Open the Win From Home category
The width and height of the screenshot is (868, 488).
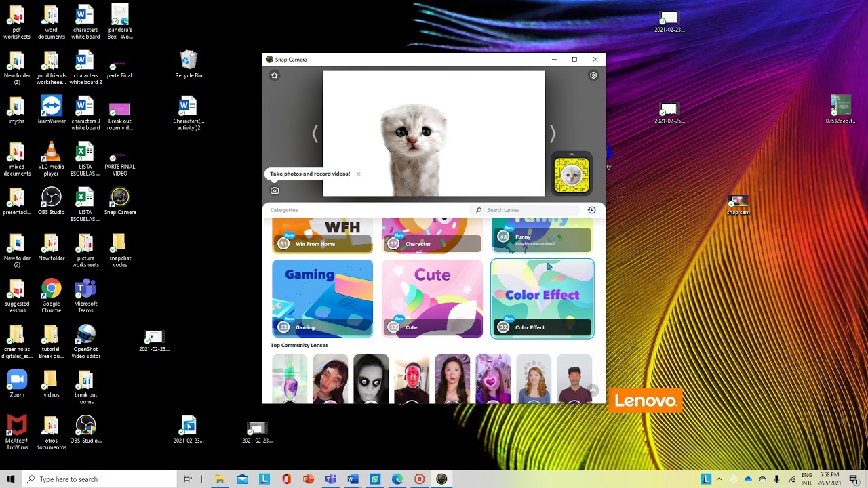click(x=323, y=236)
